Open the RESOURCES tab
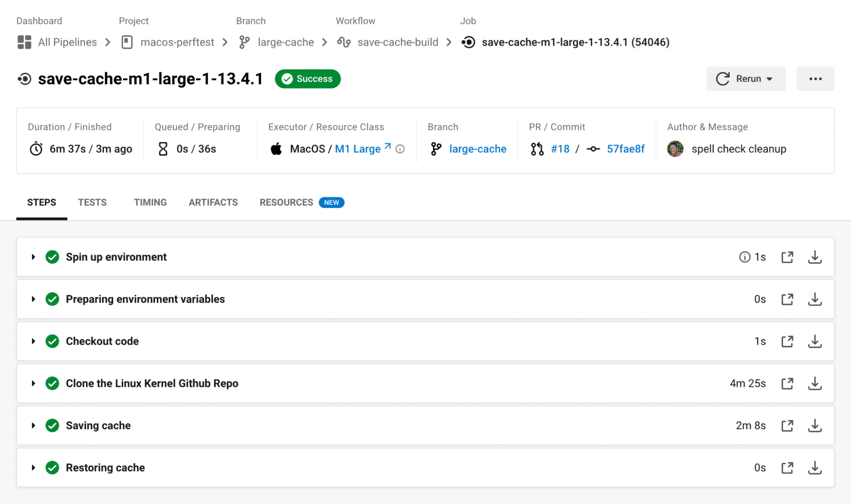Viewport: 851px width, 504px height. pyautogui.click(x=301, y=202)
